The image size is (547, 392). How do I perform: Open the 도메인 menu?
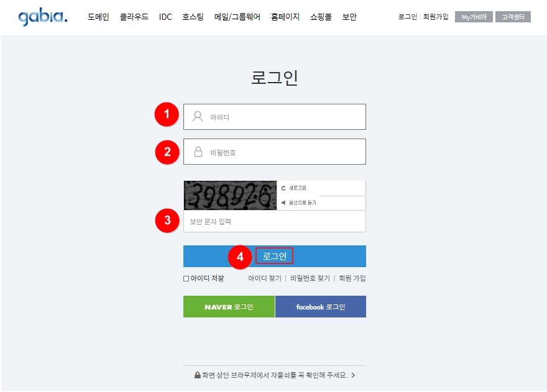pyautogui.click(x=98, y=17)
